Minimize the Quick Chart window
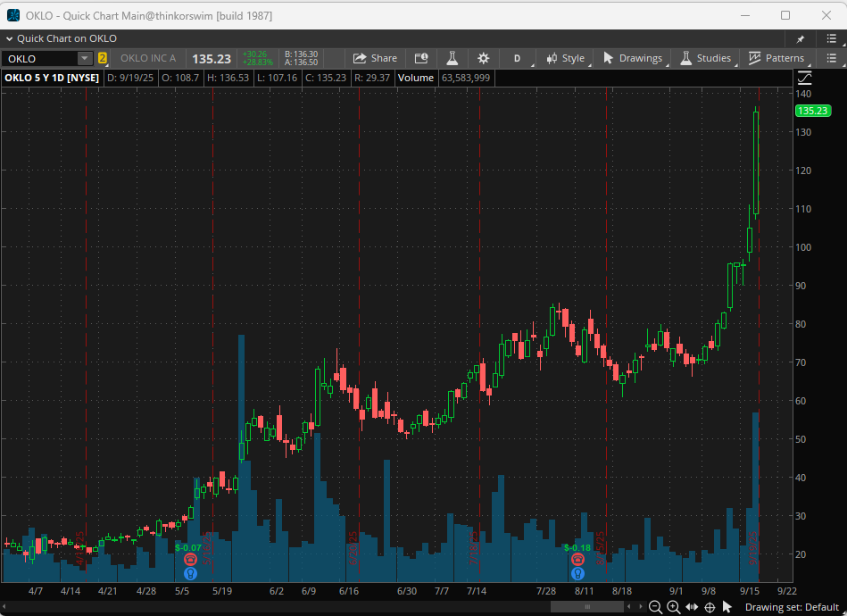The width and height of the screenshot is (847, 616). [745, 15]
